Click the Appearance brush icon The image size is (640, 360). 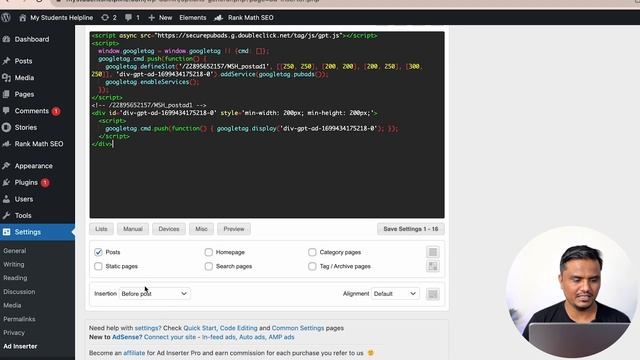6,166
